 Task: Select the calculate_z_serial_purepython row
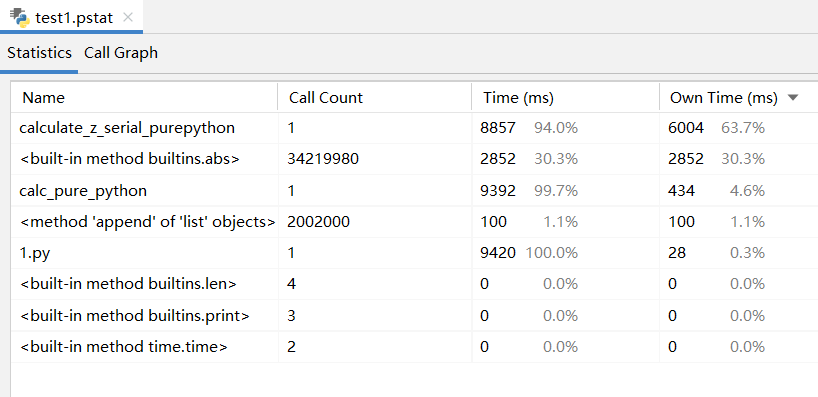click(414, 128)
